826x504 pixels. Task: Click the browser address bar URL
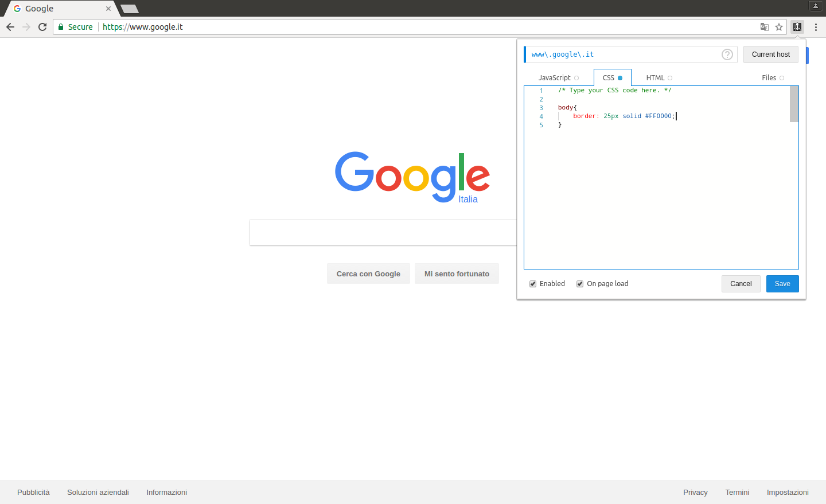coord(143,27)
